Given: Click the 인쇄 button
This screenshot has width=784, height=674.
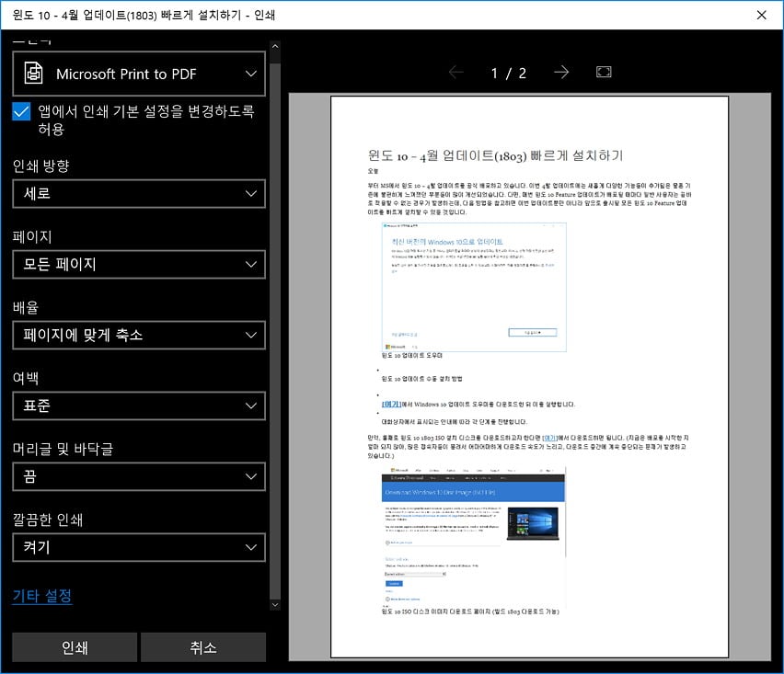Looking at the screenshot, I should (x=75, y=647).
